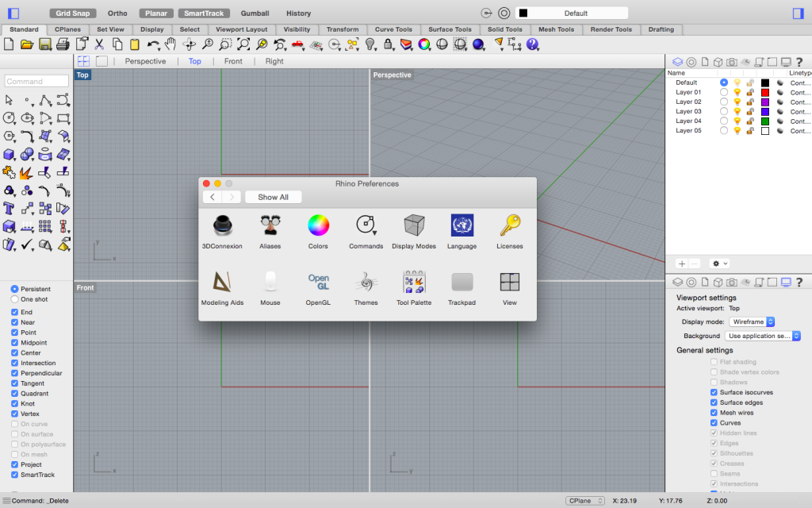The image size is (812, 508).
Task: Select the One shot radio button
Action: point(14,299)
